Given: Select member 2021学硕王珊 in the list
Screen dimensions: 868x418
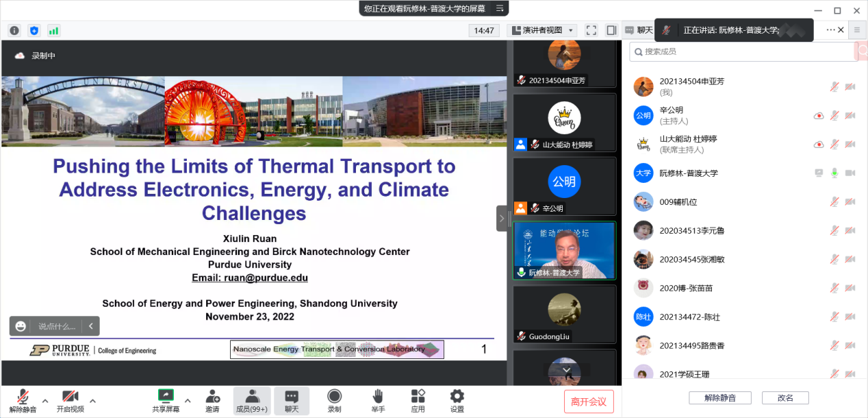Looking at the screenshot, I should tap(745, 373).
